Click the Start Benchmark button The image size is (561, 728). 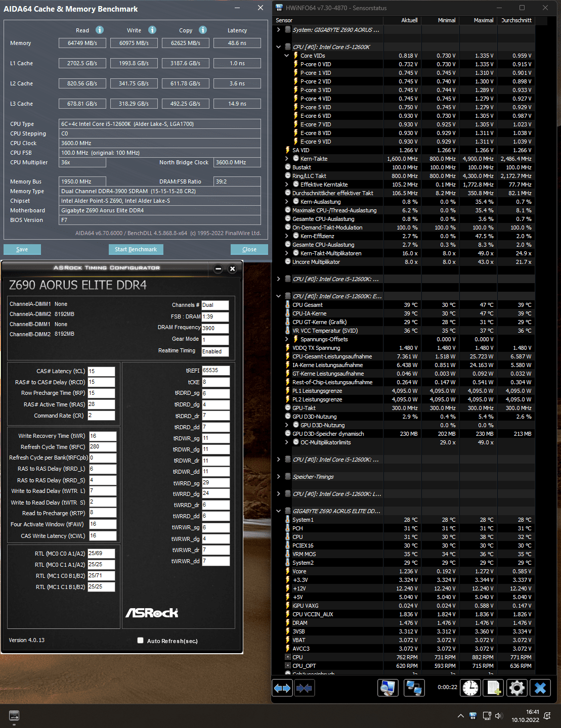click(x=136, y=249)
